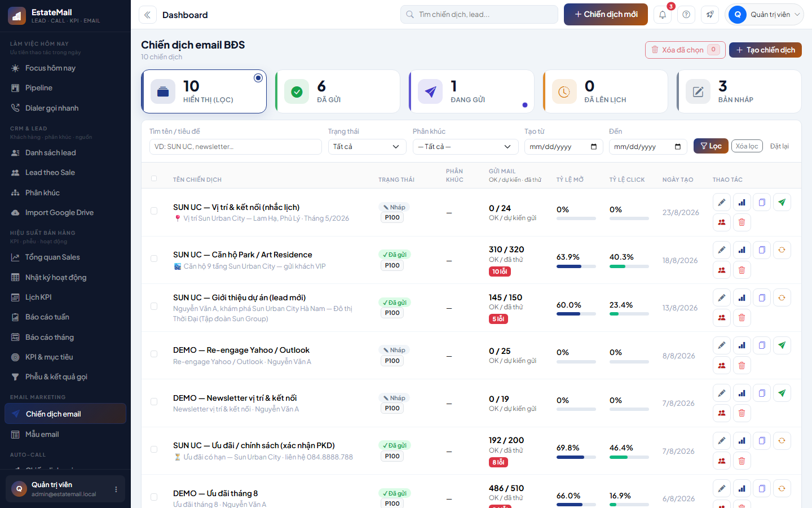The width and height of the screenshot is (812, 508).
Task: Focus the top 'Tìm chiến dịch, lead...' search box
Action: point(479,15)
